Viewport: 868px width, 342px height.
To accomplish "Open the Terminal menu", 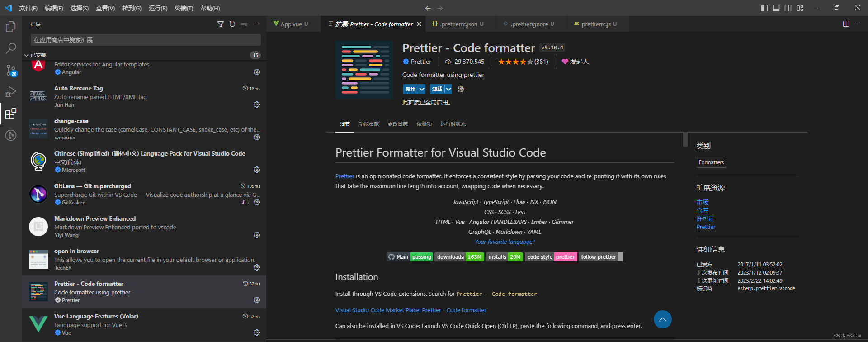I will (x=184, y=8).
